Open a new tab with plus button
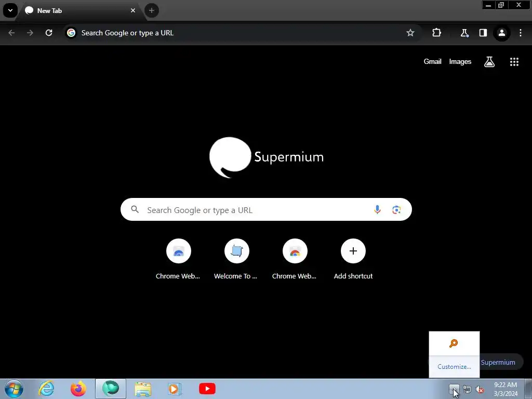 (152, 10)
